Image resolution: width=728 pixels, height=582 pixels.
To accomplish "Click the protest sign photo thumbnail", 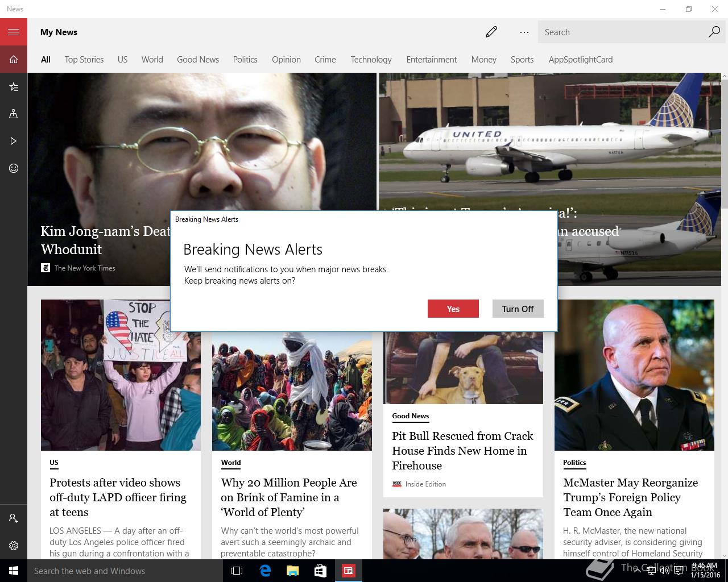I will pos(121,375).
